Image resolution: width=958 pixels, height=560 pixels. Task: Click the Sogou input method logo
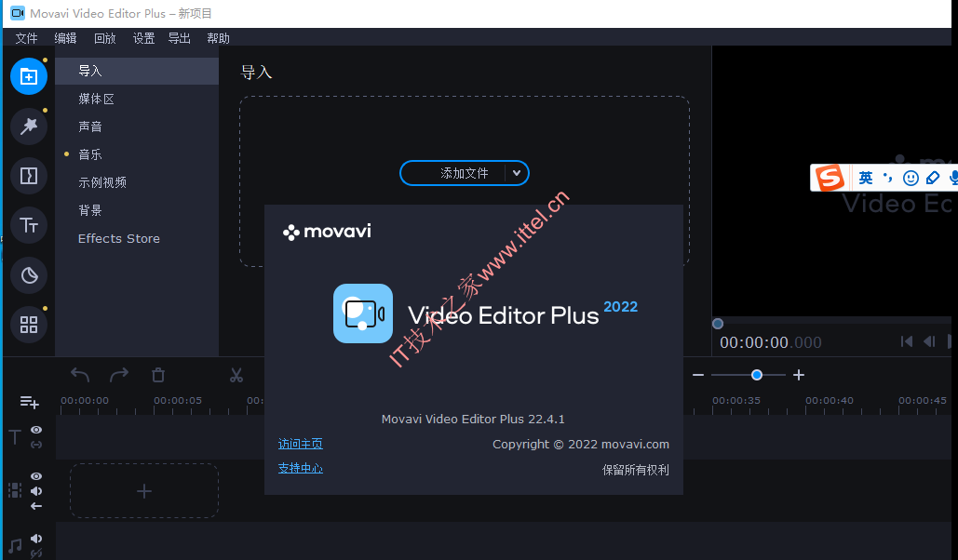coord(830,178)
